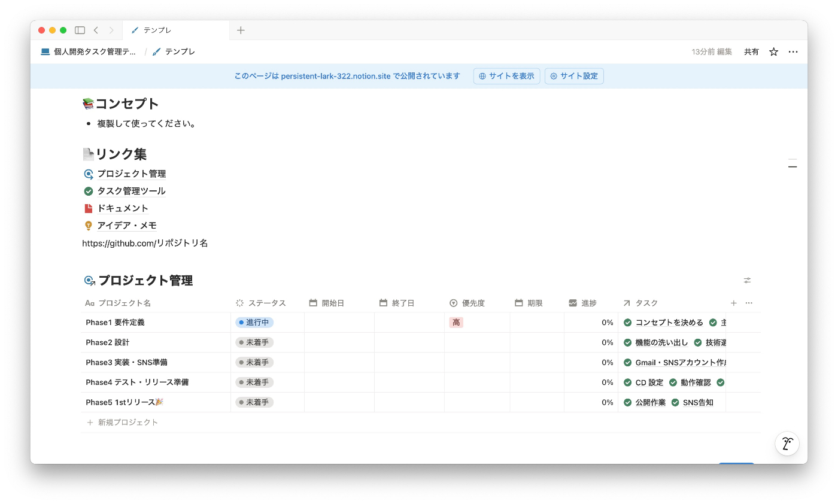
Task: Open the page more options menu
Action: pyautogui.click(x=793, y=52)
